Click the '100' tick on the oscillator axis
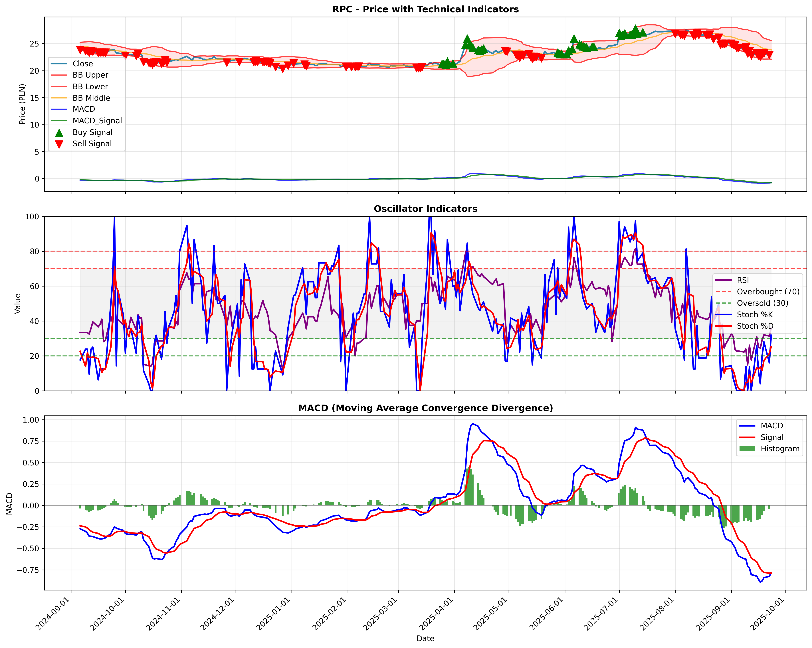The height and width of the screenshot is (648, 812). tap(32, 217)
